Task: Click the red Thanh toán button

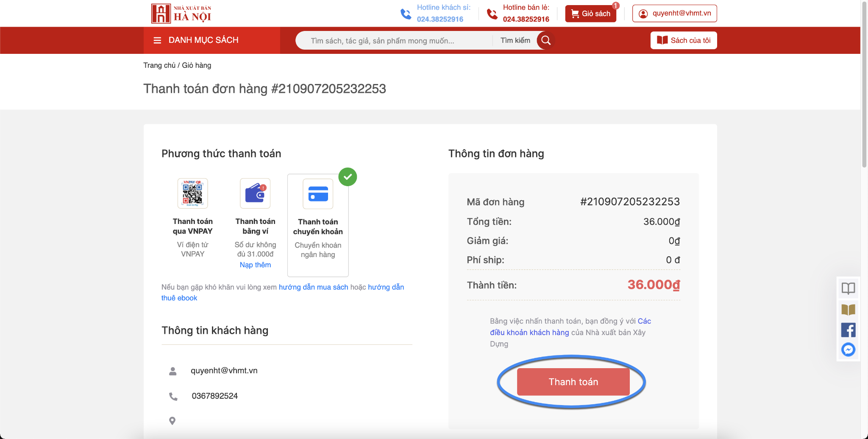Action: (x=573, y=382)
